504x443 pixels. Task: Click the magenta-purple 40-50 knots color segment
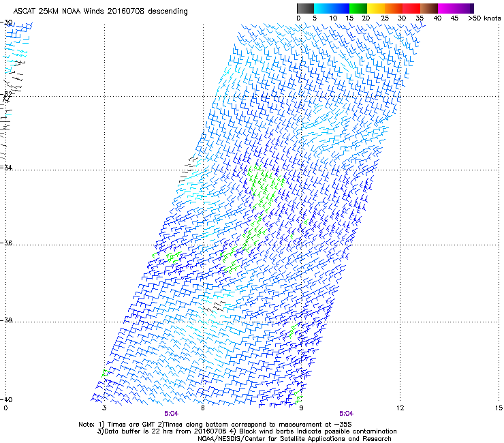[456, 8]
